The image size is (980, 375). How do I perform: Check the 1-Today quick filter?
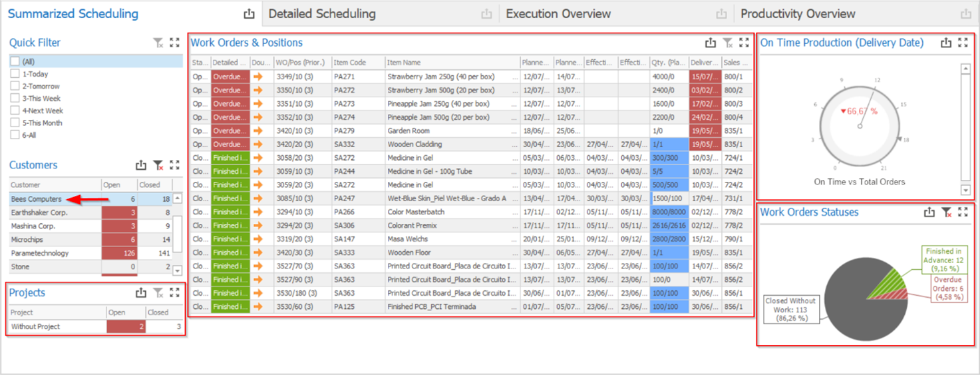(x=15, y=74)
